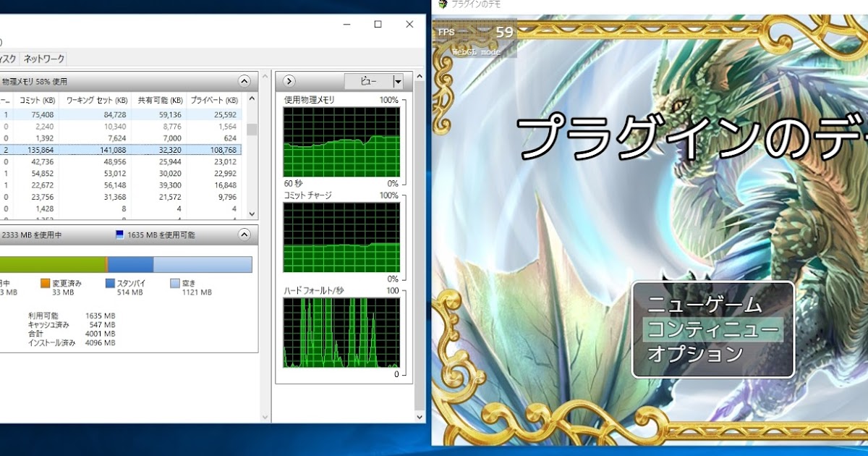
Task: Select the process row with commit 23,756
Action: coord(120,196)
